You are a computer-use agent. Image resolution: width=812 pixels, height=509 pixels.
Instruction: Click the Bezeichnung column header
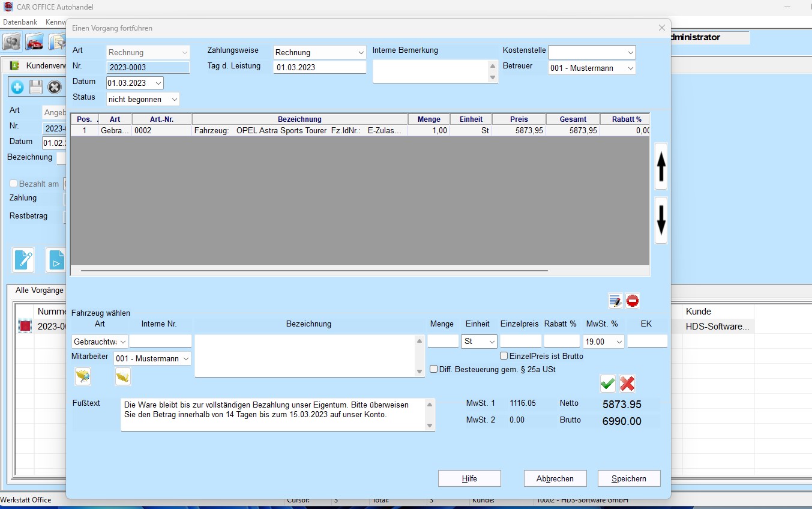299,119
